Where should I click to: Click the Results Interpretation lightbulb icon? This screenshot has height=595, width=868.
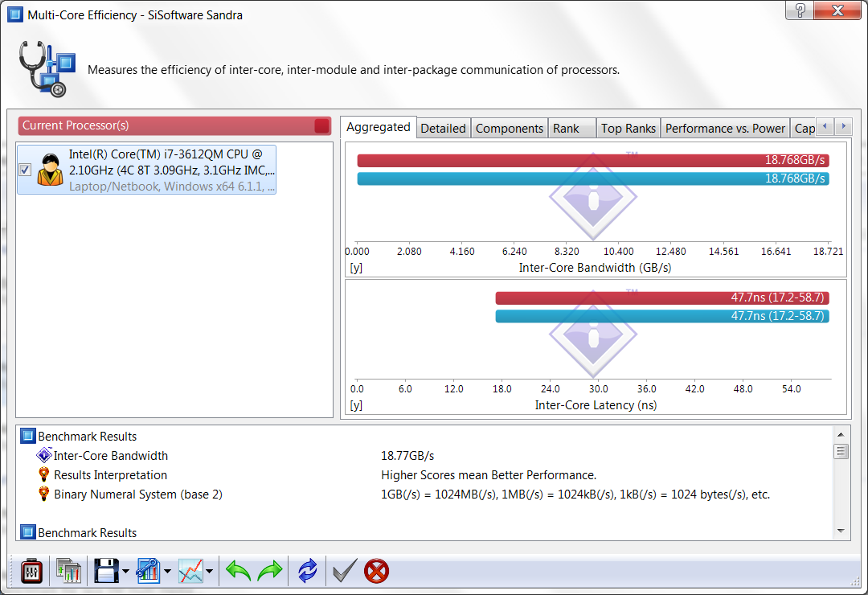point(43,474)
